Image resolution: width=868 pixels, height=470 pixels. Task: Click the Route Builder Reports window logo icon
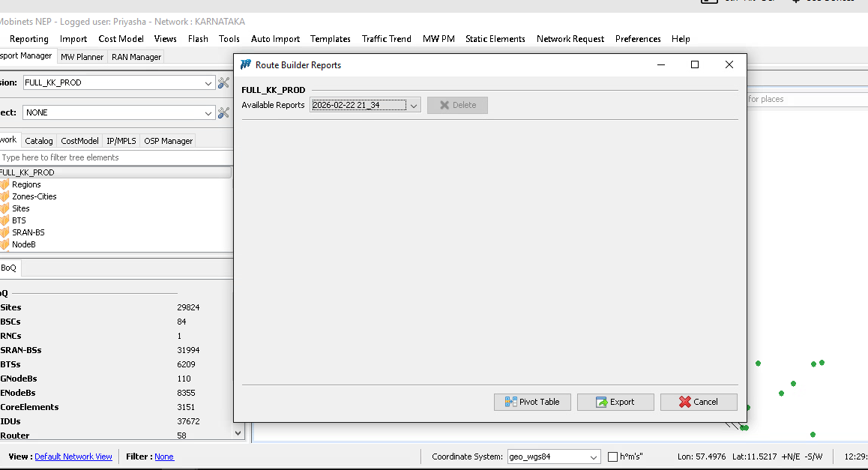click(x=246, y=65)
